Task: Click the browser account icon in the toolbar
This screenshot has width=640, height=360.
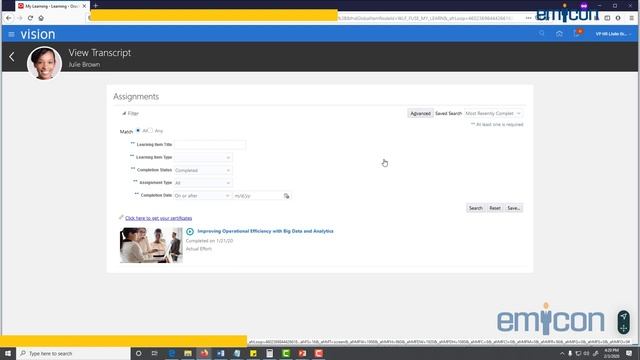Action: point(618,18)
